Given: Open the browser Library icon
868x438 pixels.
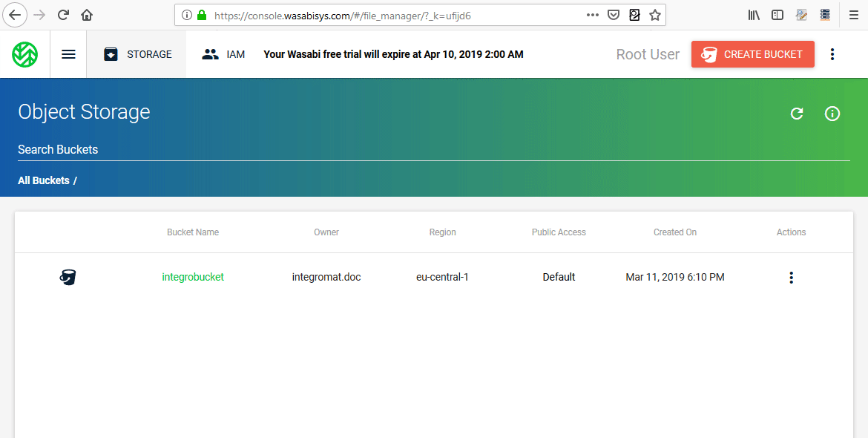Looking at the screenshot, I should pyautogui.click(x=754, y=15).
